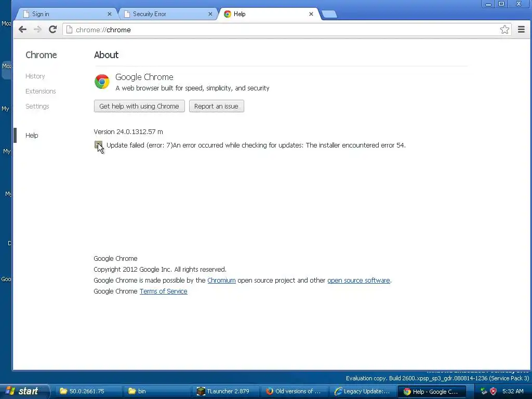Screen dimensions: 532x399
Task: Open a new tab with the new-tab button
Action: click(329, 14)
